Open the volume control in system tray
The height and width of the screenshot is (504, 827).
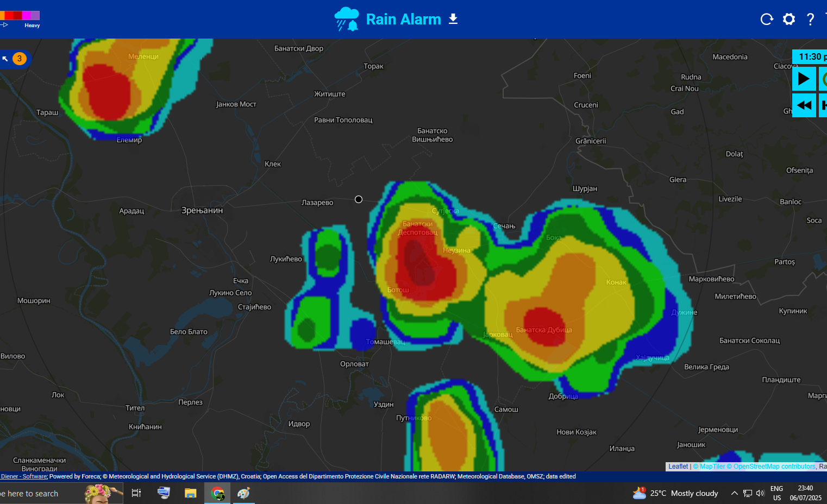[x=760, y=493]
